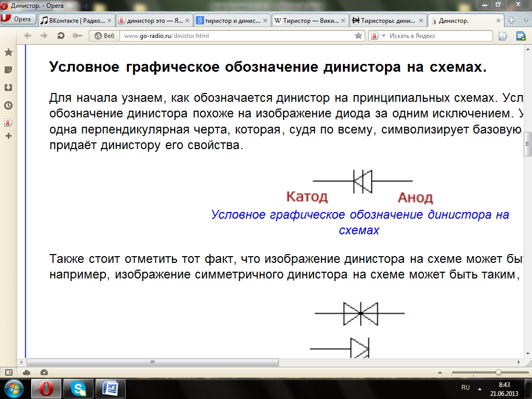This screenshot has height=399, width=532.
Task: Click the vertical scrollbar thumb
Action: [x=528, y=143]
